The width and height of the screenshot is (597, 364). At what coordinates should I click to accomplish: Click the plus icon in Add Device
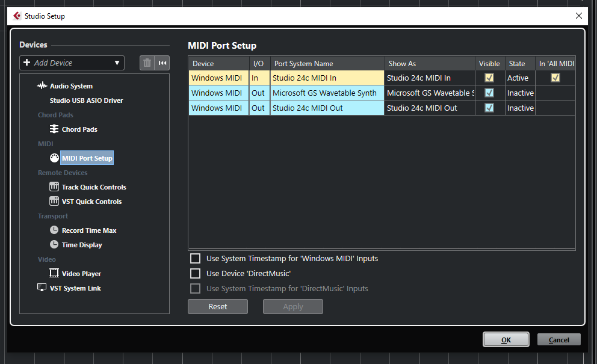coord(26,63)
